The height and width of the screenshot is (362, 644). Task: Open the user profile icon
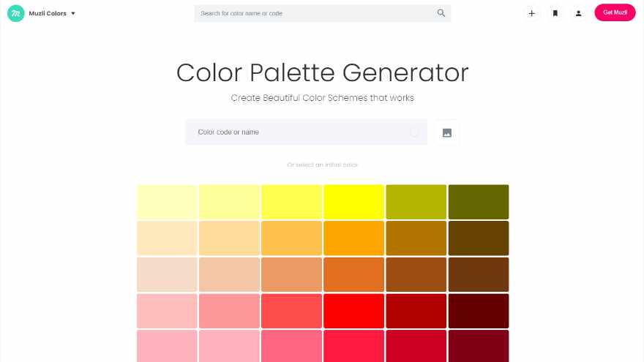point(578,13)
